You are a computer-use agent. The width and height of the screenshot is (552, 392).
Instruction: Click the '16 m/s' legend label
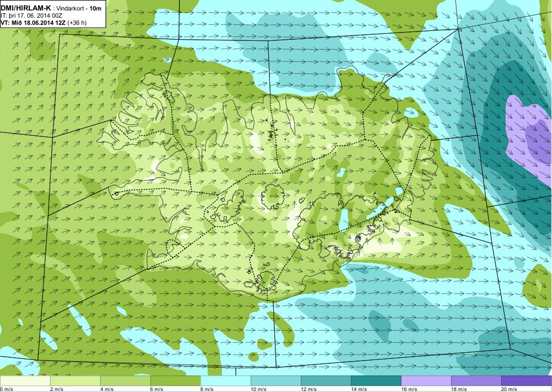[410, 389]
